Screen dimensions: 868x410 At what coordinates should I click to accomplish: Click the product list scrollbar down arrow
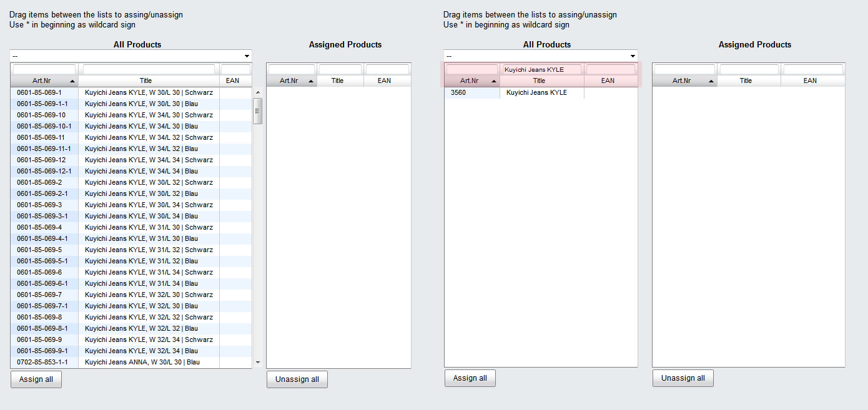(x=258, y=363)
